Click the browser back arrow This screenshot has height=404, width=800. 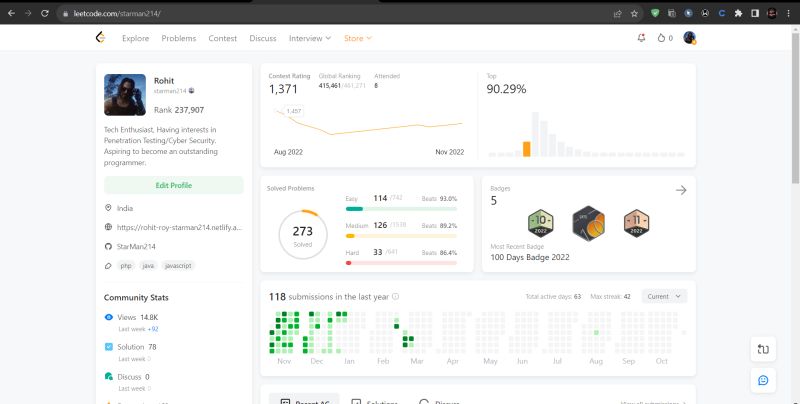pos(11,13)
